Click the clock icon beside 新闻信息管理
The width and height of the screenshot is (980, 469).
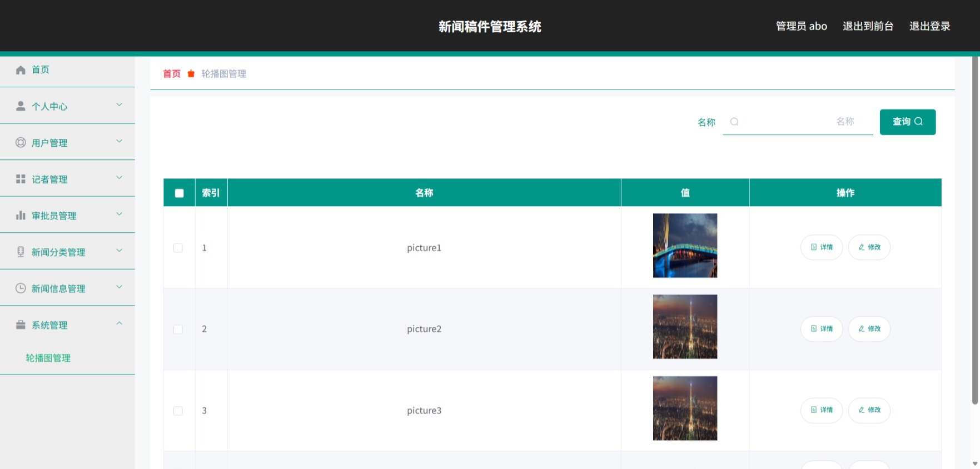[x=21, y=288]
